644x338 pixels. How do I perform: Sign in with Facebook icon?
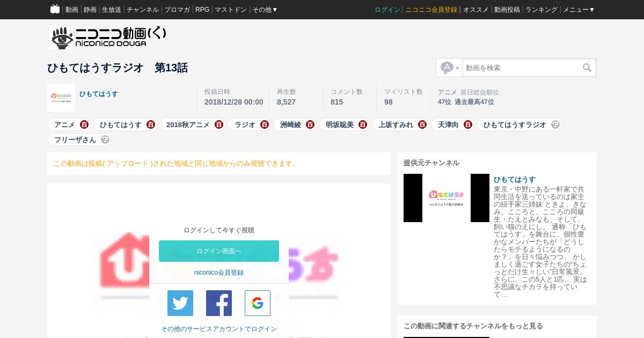[219, 303]
